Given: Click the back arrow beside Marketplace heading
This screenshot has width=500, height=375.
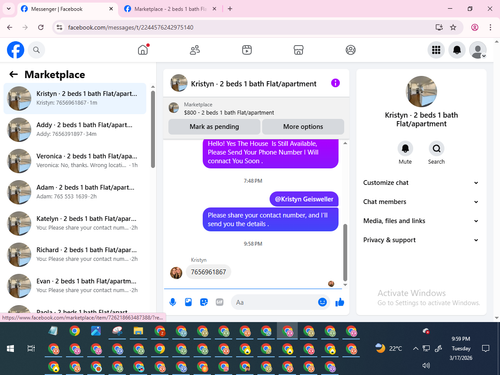Looking at the screenshot, I should coord(13,74).
